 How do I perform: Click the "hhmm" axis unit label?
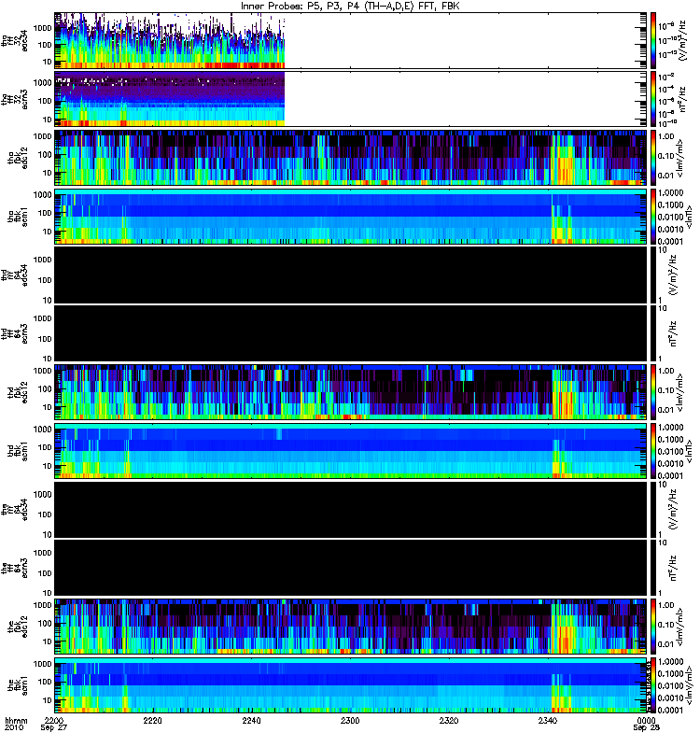click(x=16, y=720)
